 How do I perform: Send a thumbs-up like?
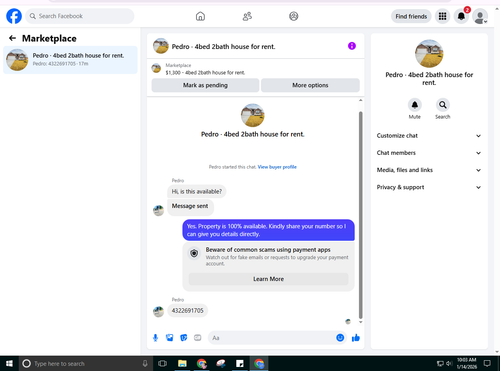coord(356,338)
